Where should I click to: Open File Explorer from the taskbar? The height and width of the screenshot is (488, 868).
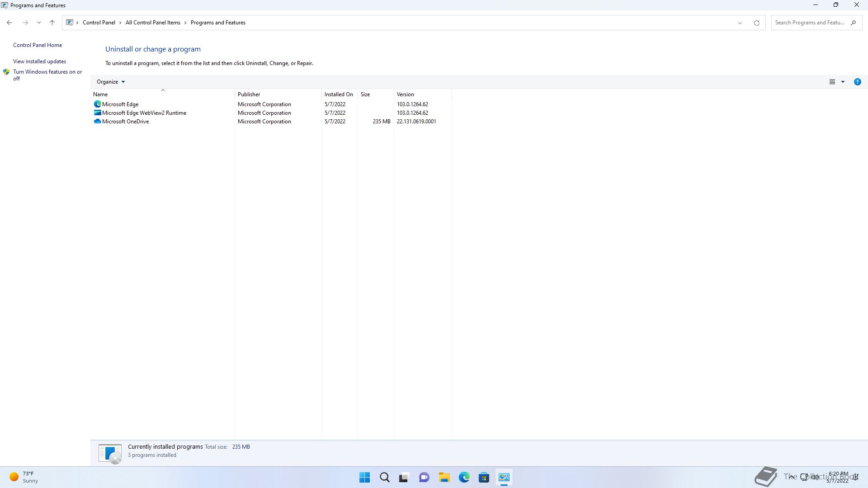(444, 477)
